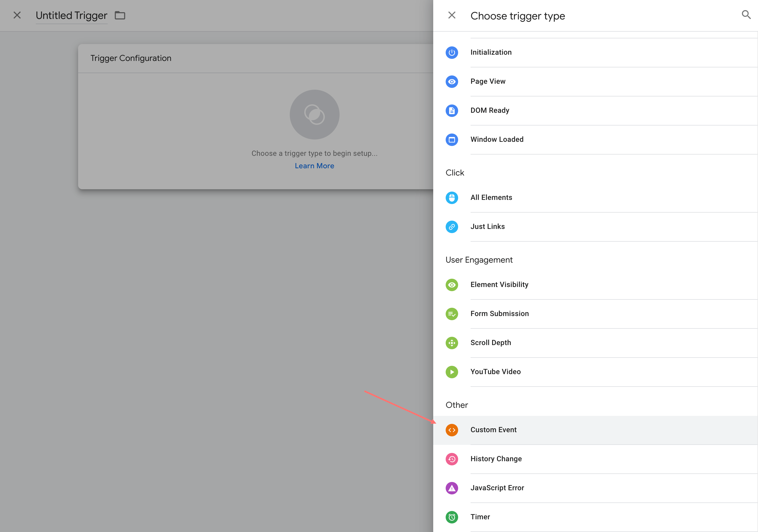Pick JavaScript Error trigger type
This screenshot has height=532, width=758.
(595, 488)
